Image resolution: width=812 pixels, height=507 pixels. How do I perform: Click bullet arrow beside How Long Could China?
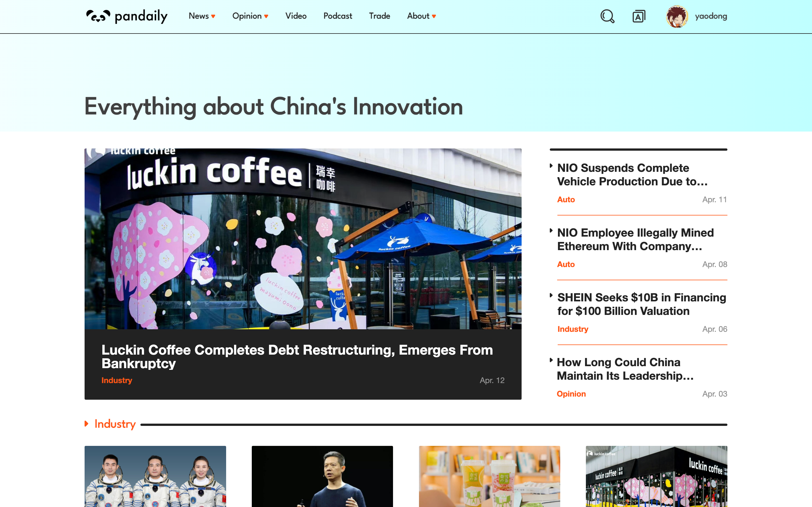coord(551,360)
